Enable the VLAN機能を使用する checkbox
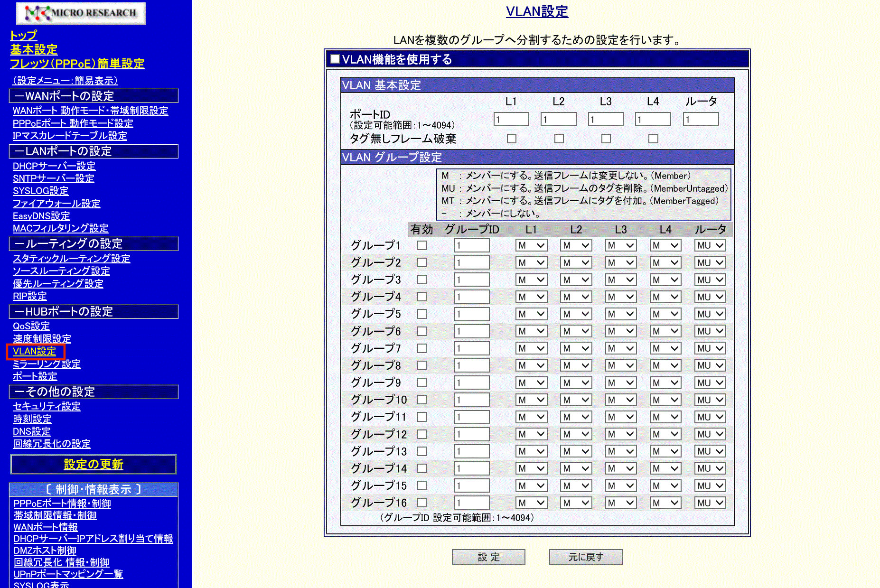This screenshot has height=588, width=880. tap(335, 59)
